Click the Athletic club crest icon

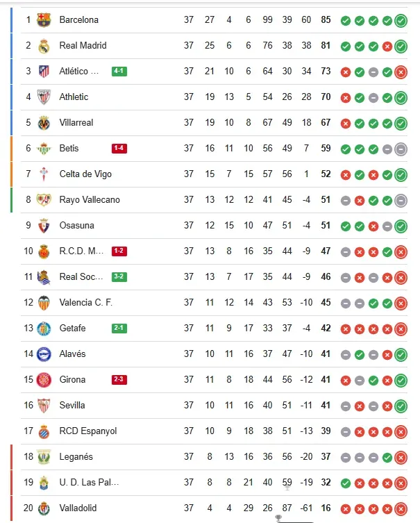click(44, 97)
